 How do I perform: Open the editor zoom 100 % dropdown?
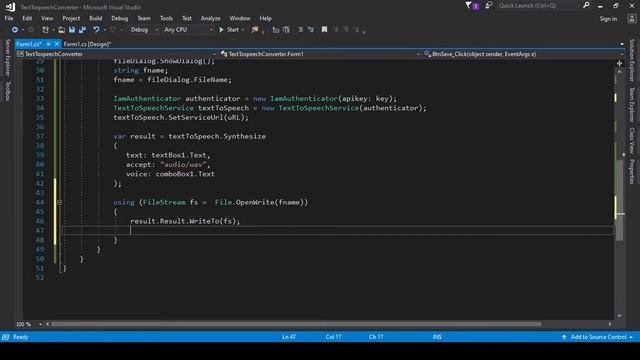point(40,324)
